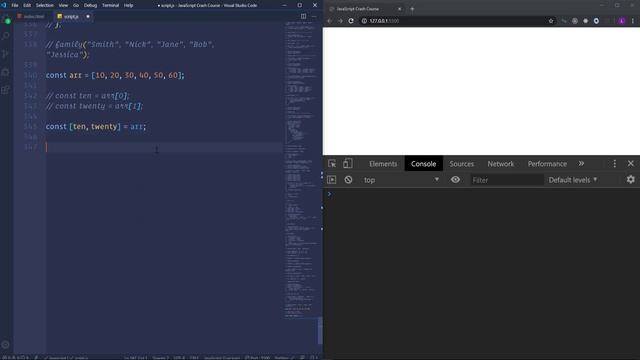Create a live expression with eye icon
This screenshot has width=640, height=360.
coord(456,180)
